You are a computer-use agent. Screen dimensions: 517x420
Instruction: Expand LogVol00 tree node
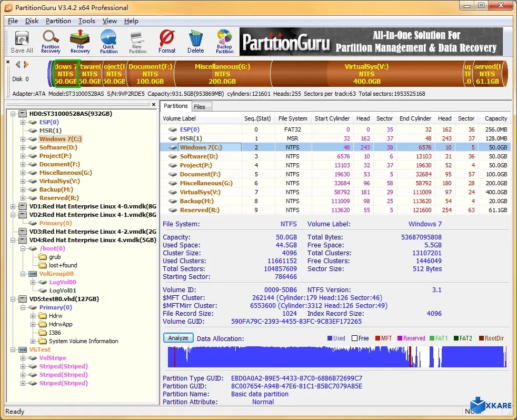click(33, 282)
